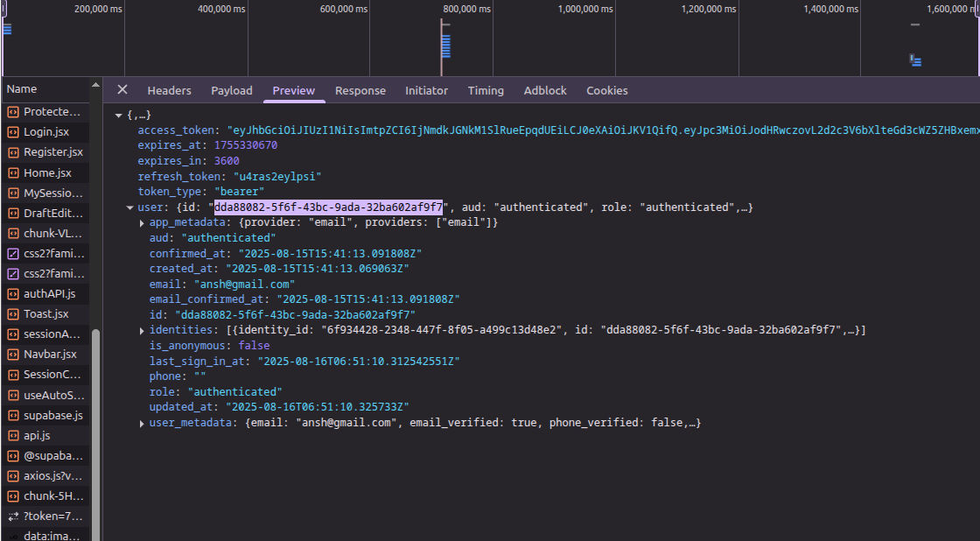Select the supabase.js request name
This screenshot has height=541, width=980.
coord(53,415)
